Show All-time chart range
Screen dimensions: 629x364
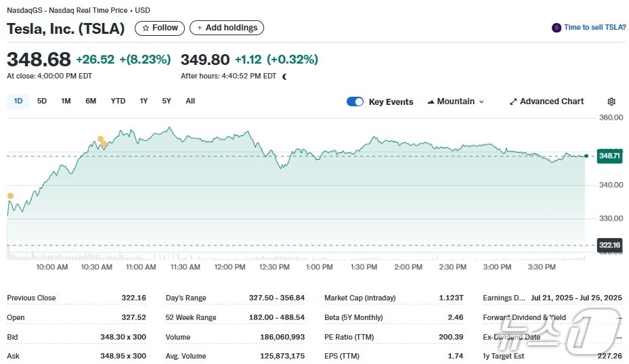(x=190, y=101)
